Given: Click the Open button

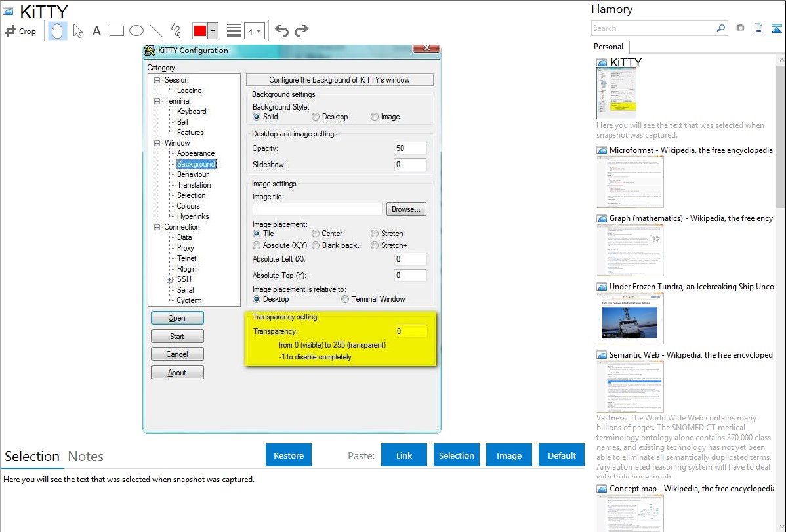Looking at the screenshot, I should (177, 318).
